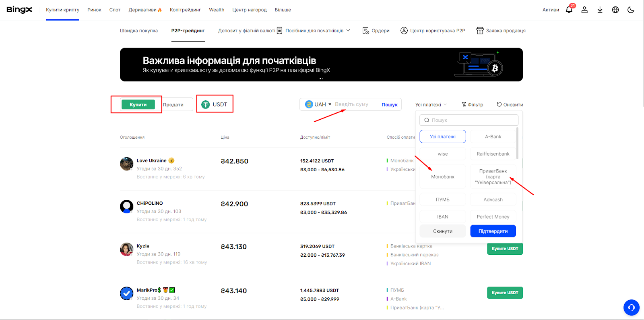Expand beginner guide chevron

tap(348, 30)
